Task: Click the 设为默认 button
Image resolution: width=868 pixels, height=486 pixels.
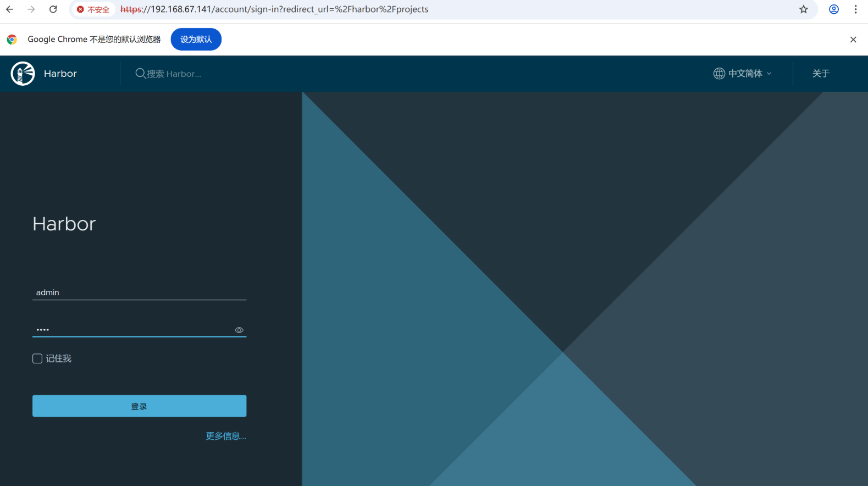Action: coord(196,40)
